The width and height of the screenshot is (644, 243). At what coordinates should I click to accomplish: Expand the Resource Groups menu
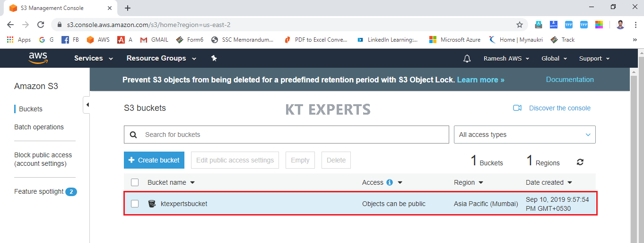[x=162, y=58]
